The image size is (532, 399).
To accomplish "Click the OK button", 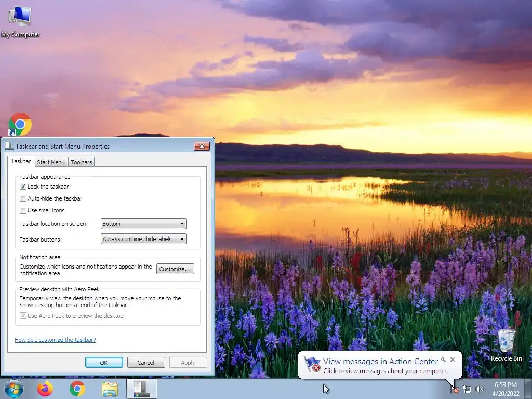I will click(104, 362).
